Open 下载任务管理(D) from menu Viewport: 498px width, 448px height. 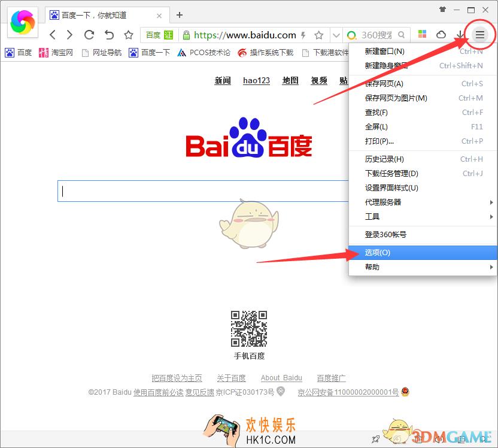point(423,174)
